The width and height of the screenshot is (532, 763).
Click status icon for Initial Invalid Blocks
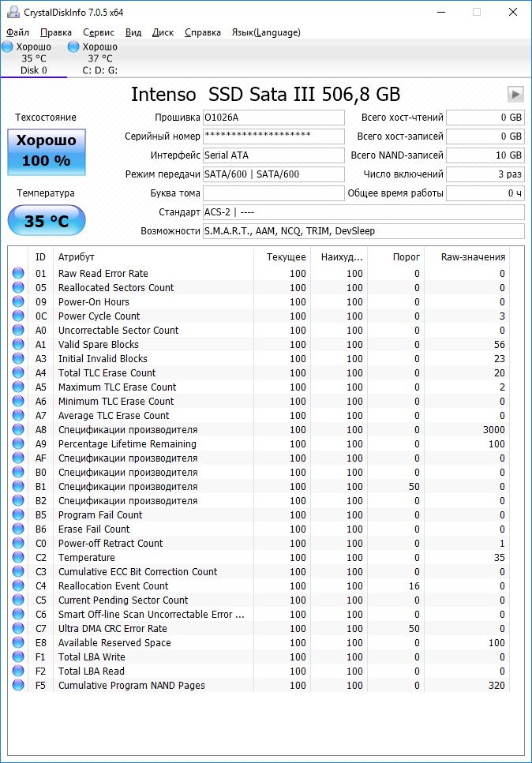tap(18, 359)
